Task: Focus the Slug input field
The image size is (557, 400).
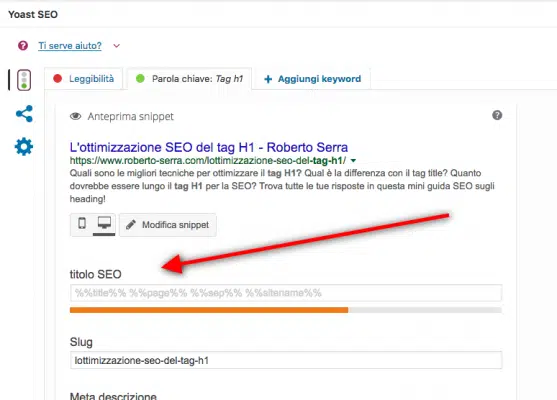Action: pyautogui.click(x=286, y=361)
